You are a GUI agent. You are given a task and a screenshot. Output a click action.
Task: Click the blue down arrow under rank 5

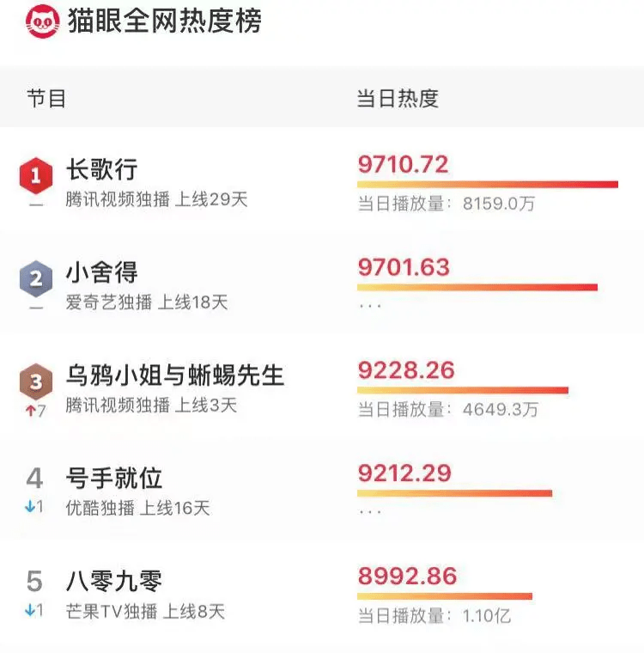click(x=30, y=610)
